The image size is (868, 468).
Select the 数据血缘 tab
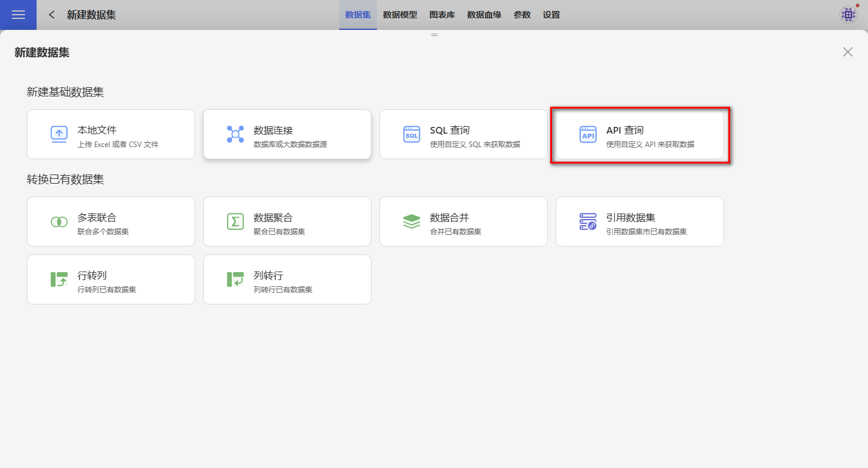(484, 15)
